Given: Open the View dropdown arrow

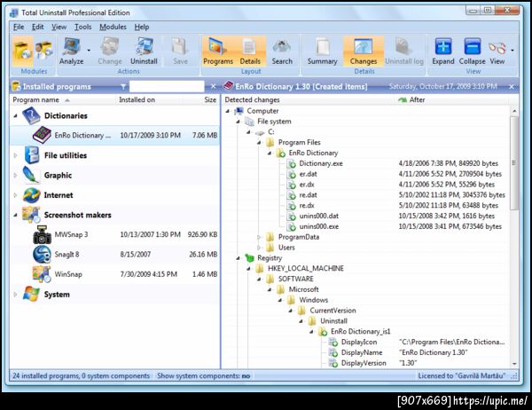Looking at the screenshot, I should click(x=512, y=51).
